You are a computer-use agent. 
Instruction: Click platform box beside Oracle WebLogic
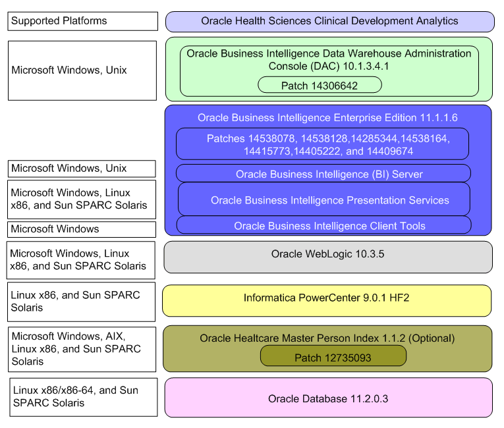[x=80, y=260]
